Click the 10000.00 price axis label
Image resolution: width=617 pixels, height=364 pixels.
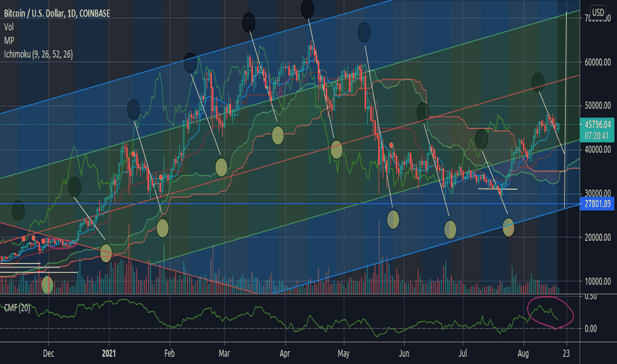pos(597,281)
